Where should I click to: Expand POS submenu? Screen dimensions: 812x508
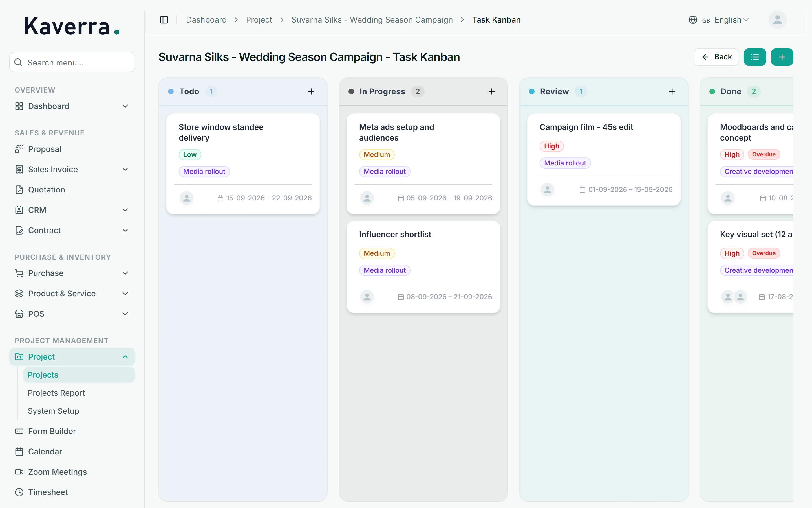125,314
